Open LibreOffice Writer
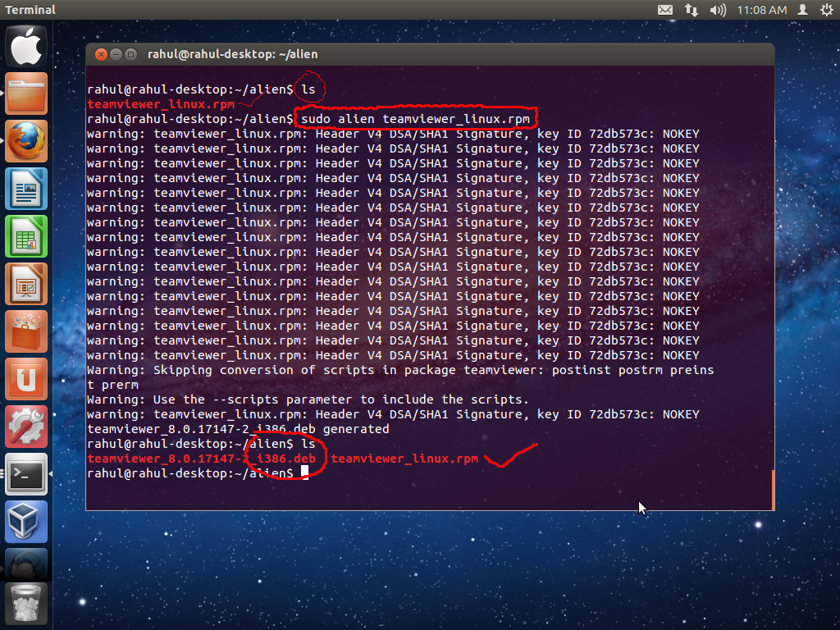The width and height of the screenshot is (840, 630). point(27,189)
